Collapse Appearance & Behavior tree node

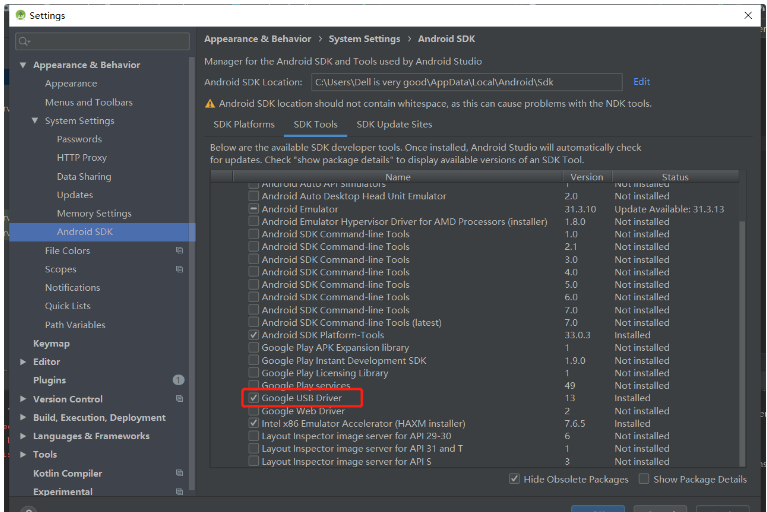click(23, 65)
